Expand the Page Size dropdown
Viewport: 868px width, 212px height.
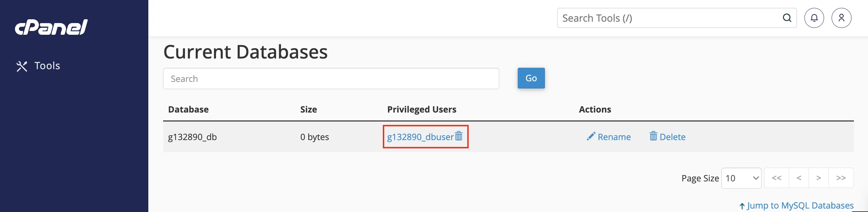point(741,178)
